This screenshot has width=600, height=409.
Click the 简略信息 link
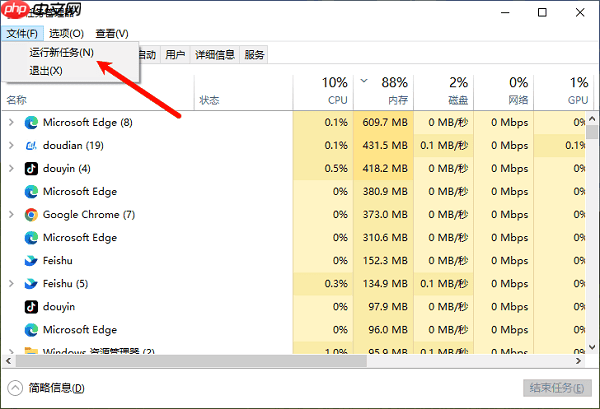[x=56, y=388]
